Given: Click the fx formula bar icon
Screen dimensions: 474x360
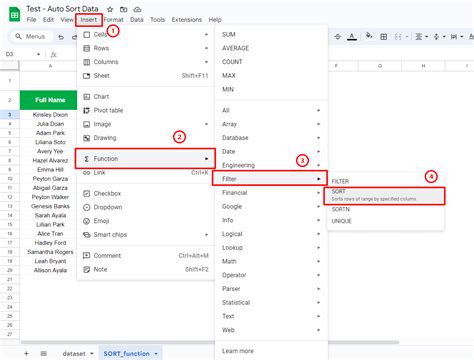Looking at the screenshot, I should [x=53, y=54].
